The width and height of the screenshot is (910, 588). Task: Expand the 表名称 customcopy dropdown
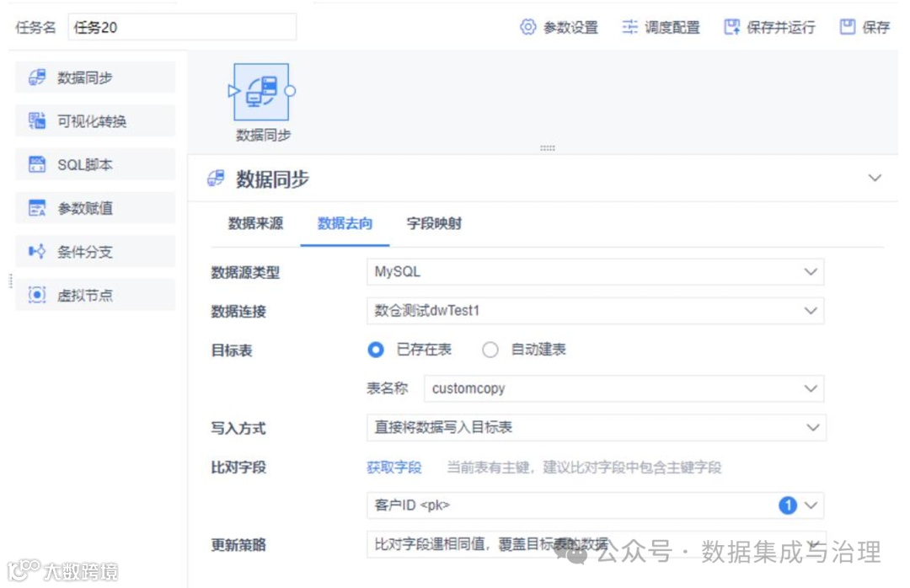[x=624, y=388]
